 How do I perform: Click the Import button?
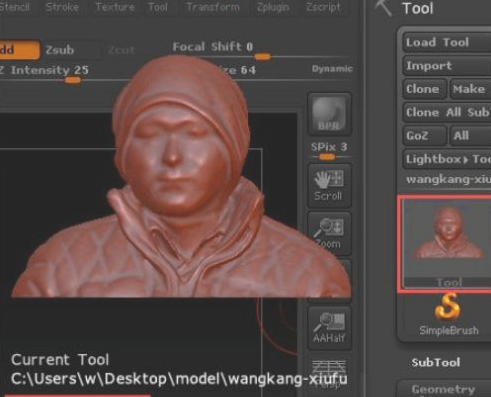pos(447,66)
